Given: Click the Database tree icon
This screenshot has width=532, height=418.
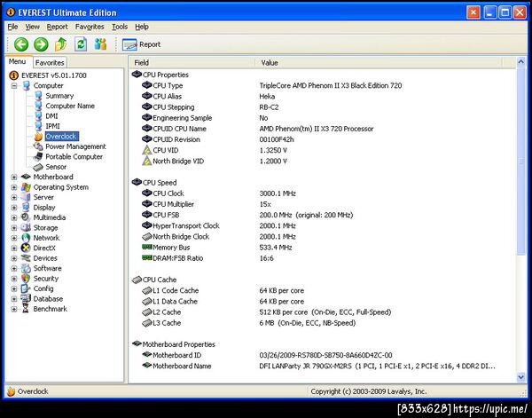Looking at the screenshot, I should pos(26,299).
